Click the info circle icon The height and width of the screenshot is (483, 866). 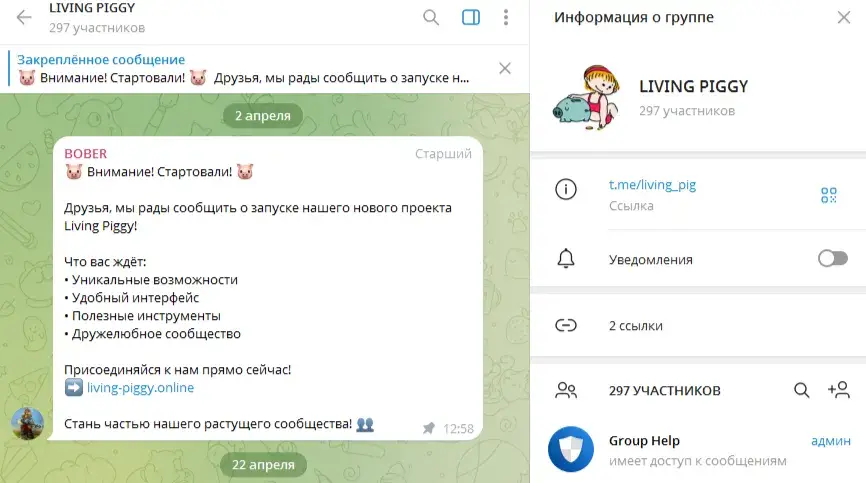[566, 189]
